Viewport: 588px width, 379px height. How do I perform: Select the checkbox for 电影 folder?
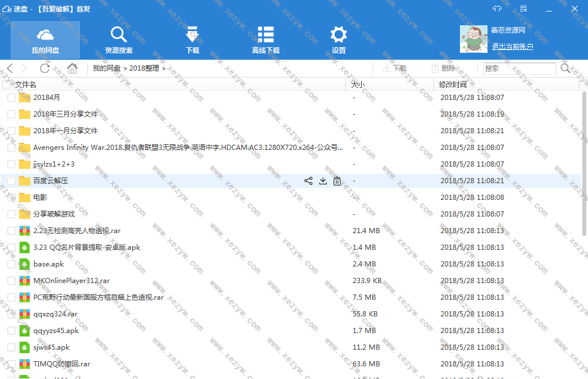click(11, 198)
